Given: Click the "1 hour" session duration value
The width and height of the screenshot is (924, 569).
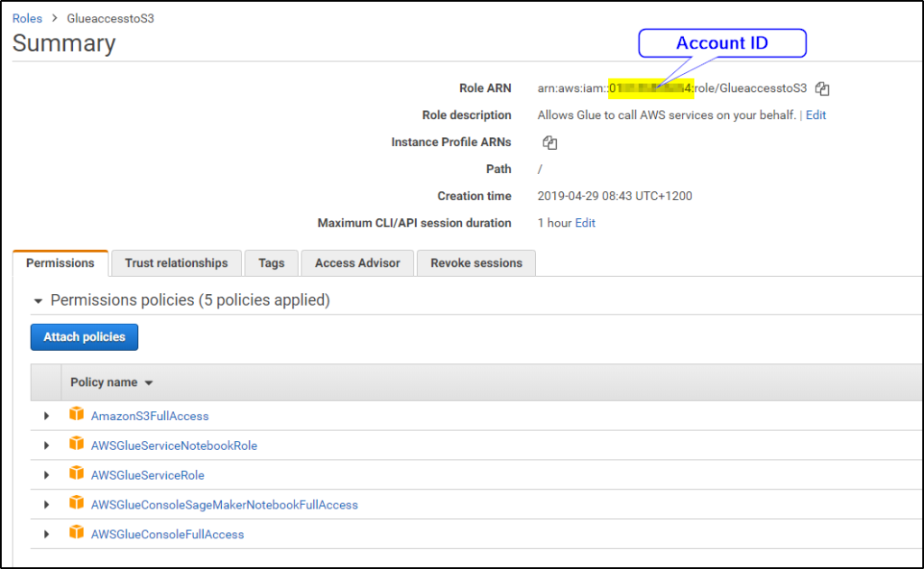Looking at the screenshot, I should click(555, 224).
